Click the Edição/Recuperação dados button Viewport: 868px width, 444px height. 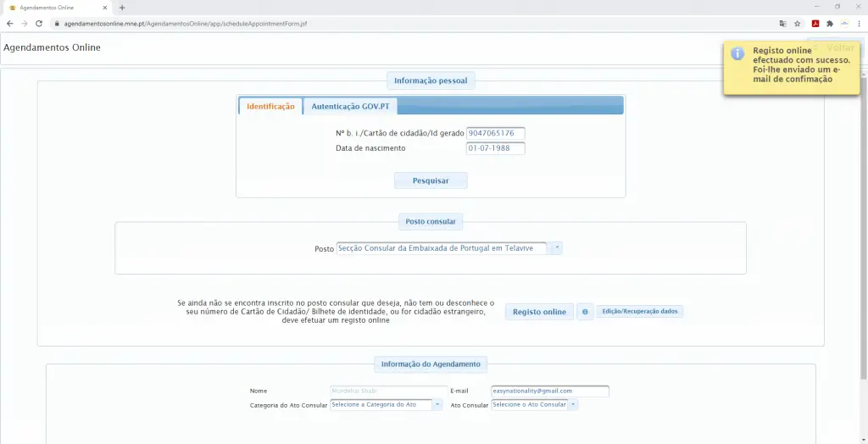[639, 312]
